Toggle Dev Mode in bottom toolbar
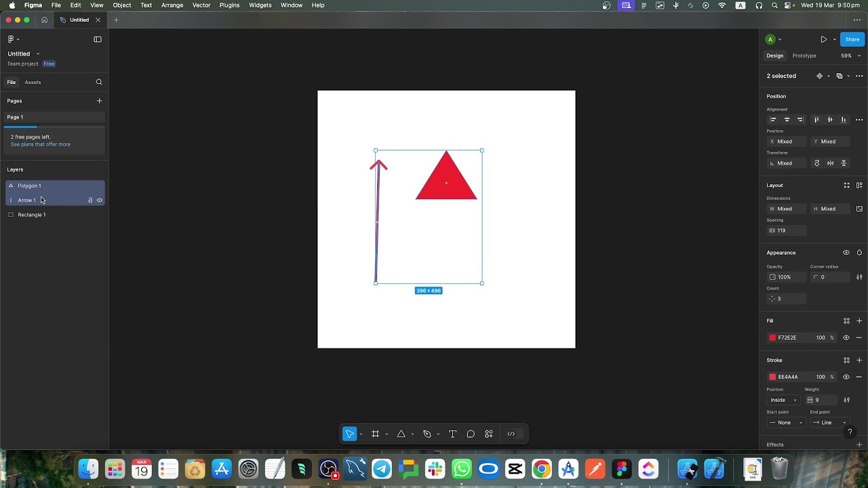This screenshot has height=488, width=868. [511, 434]
